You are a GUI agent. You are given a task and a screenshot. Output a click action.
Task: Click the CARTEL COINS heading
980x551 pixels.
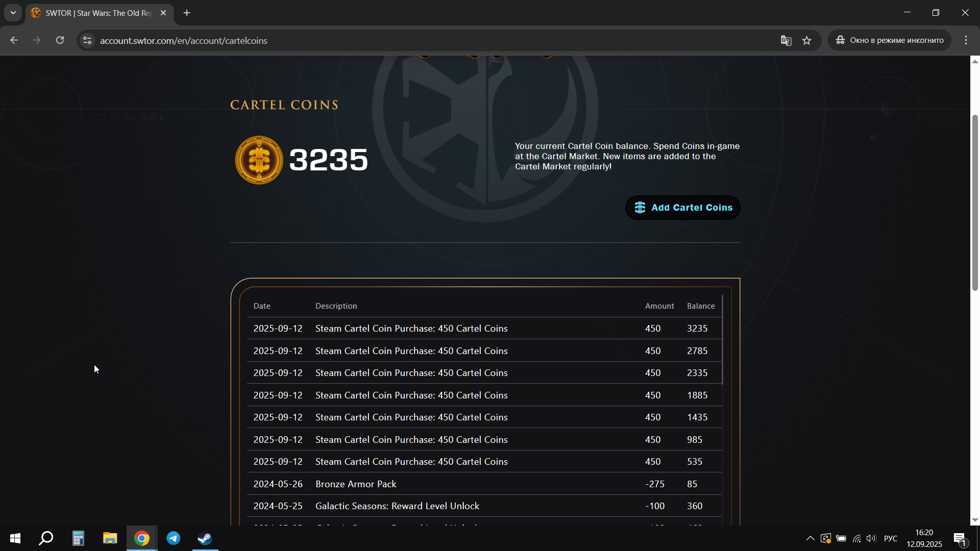click(284, 105)
